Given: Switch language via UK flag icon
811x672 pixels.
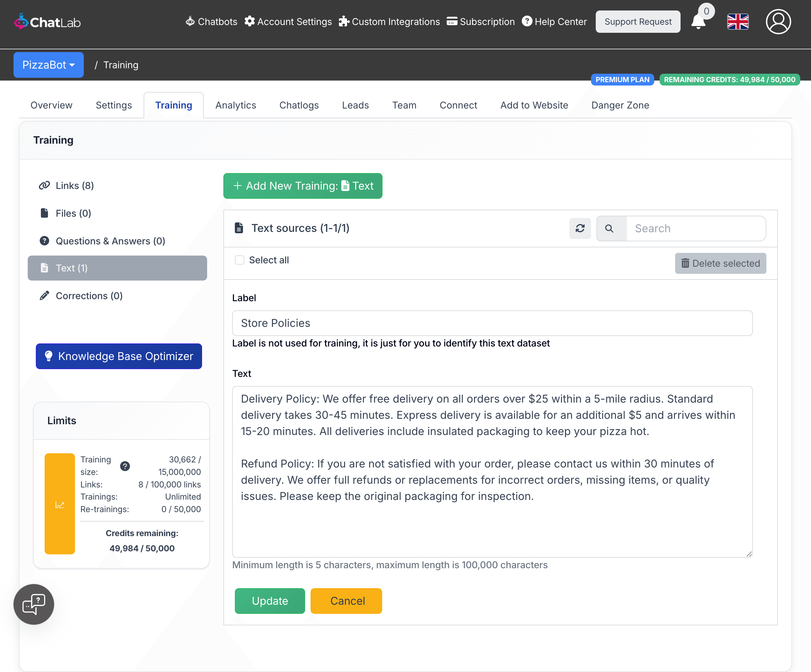Looking at the screenshot, I should (737, 22).
